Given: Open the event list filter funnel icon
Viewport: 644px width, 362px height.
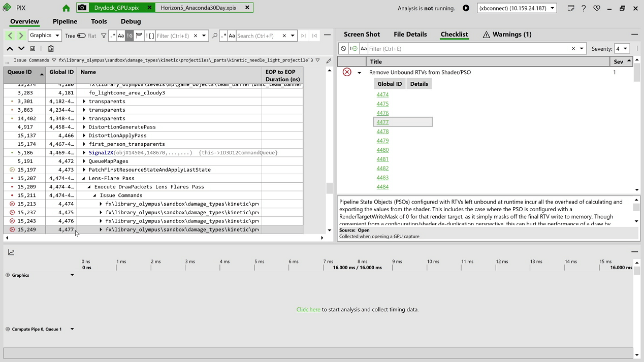Looking at the screenshot, I should (104, 36).
